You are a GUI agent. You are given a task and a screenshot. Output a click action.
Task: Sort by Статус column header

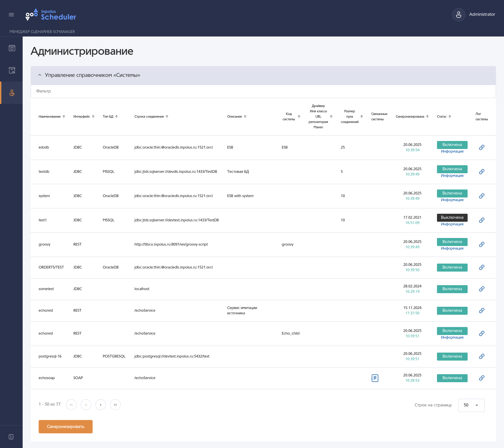pos(442,116)
